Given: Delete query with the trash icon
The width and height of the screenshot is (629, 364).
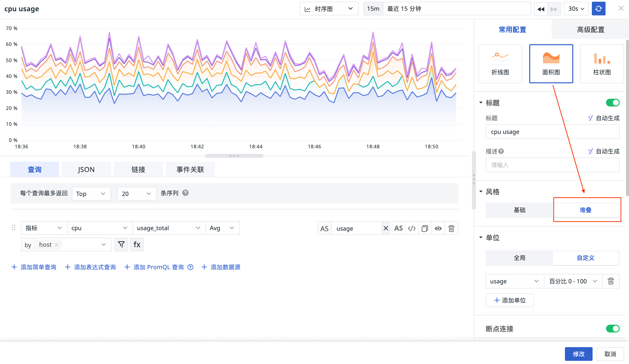Looking at the screenshot, I should click(x=451, y=228).
